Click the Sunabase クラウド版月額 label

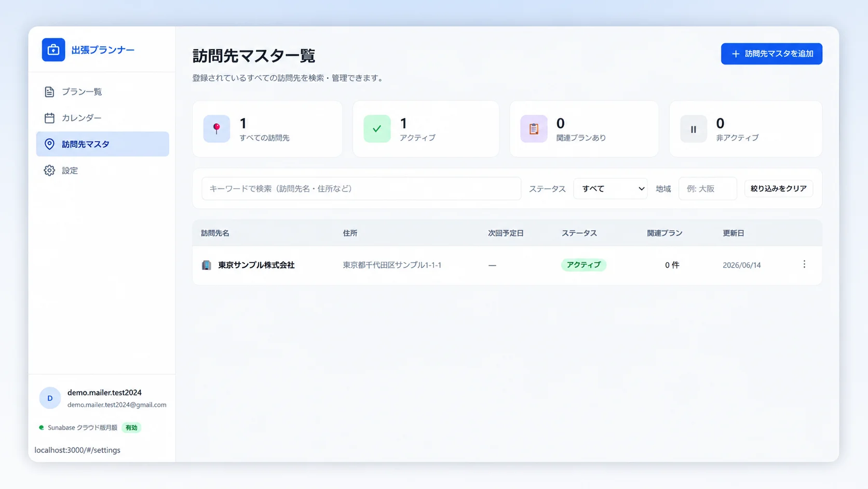point(83,428)
